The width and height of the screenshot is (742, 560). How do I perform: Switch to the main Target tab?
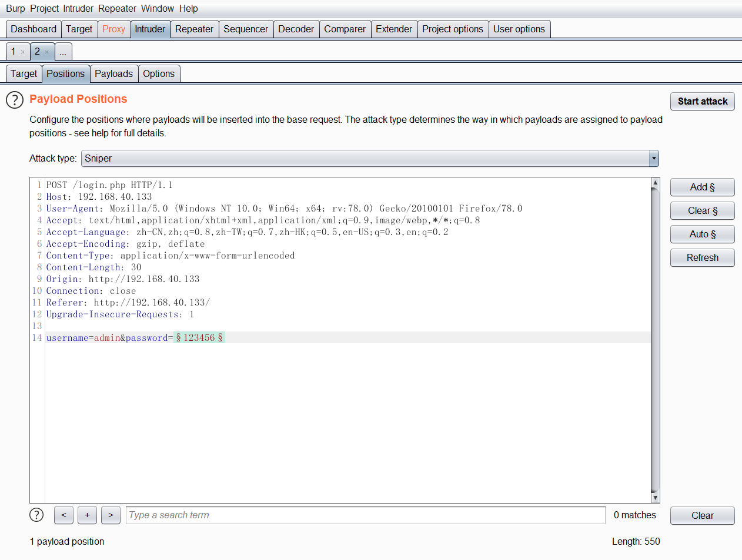(79, 29)
